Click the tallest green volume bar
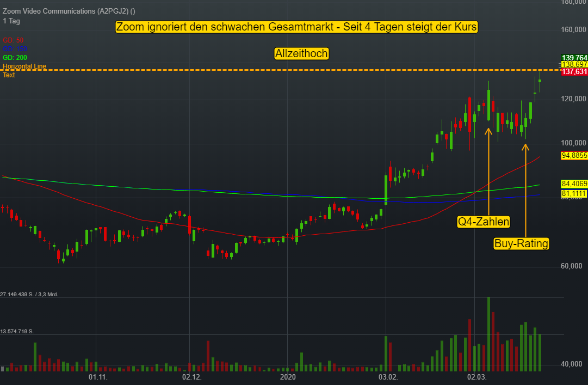This screenshot has height=385, width=588. 488,334
